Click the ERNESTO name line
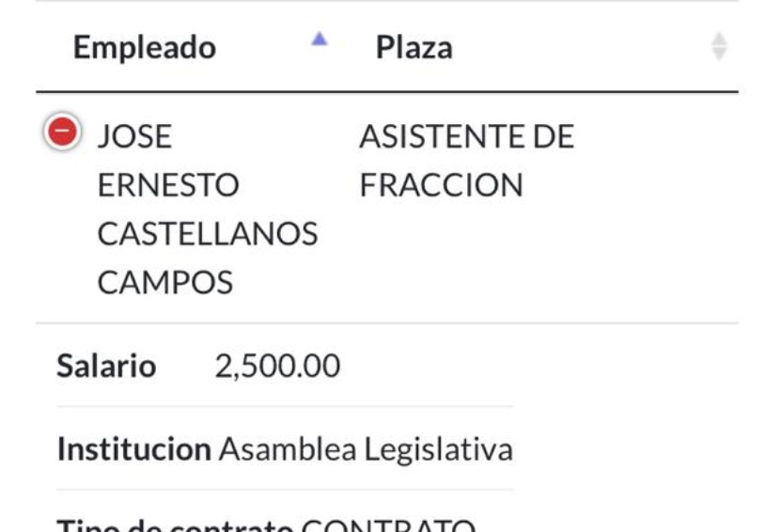Viewport: 765px width, 532px height. 168,185
